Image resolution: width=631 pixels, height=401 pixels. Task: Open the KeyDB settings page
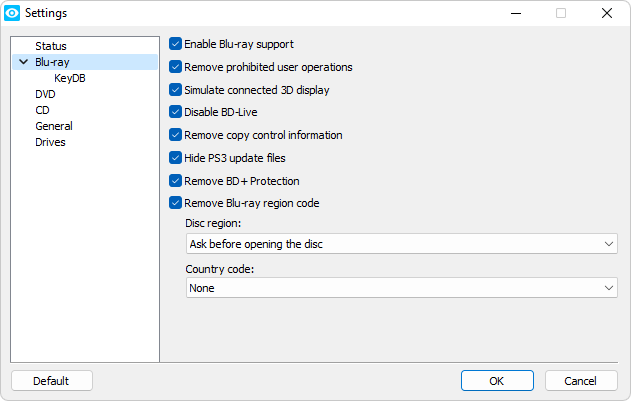pos(69,78)
